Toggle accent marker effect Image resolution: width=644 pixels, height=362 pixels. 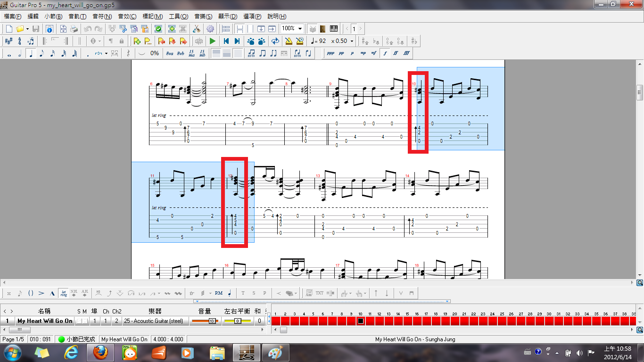41,293
